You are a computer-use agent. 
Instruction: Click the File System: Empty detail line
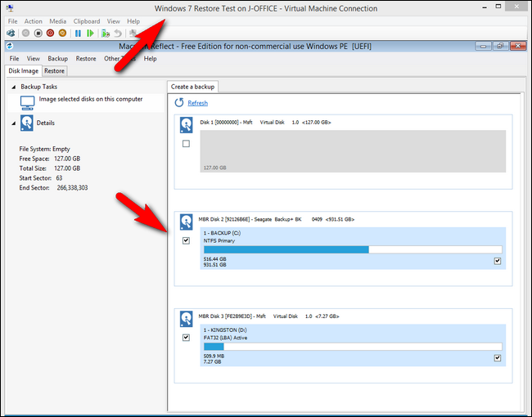(x=44, y=149)
